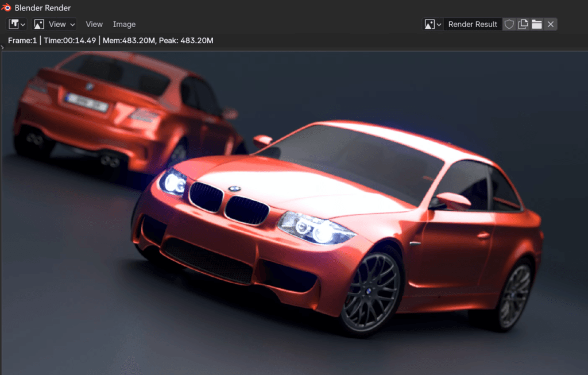Open the editor type selector dropdown
Viewport: 588px width, 375px height.
tap(17, 24)
